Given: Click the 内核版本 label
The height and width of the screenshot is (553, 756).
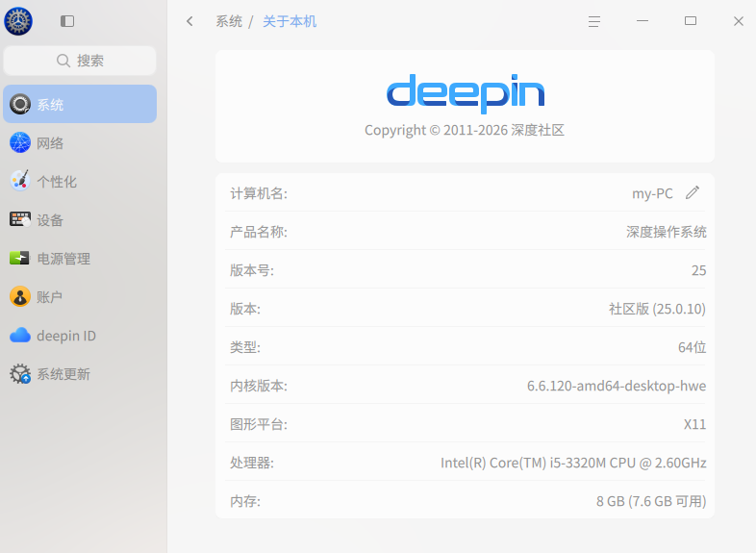Looking at the screenshot, I should click(259, 386).
